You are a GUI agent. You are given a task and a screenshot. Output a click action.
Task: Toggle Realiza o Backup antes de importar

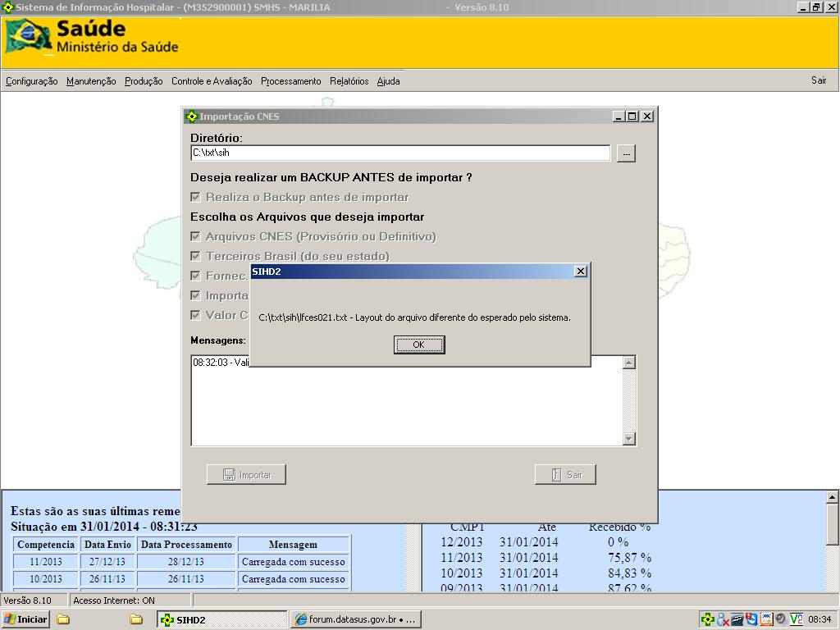[195, 197]
